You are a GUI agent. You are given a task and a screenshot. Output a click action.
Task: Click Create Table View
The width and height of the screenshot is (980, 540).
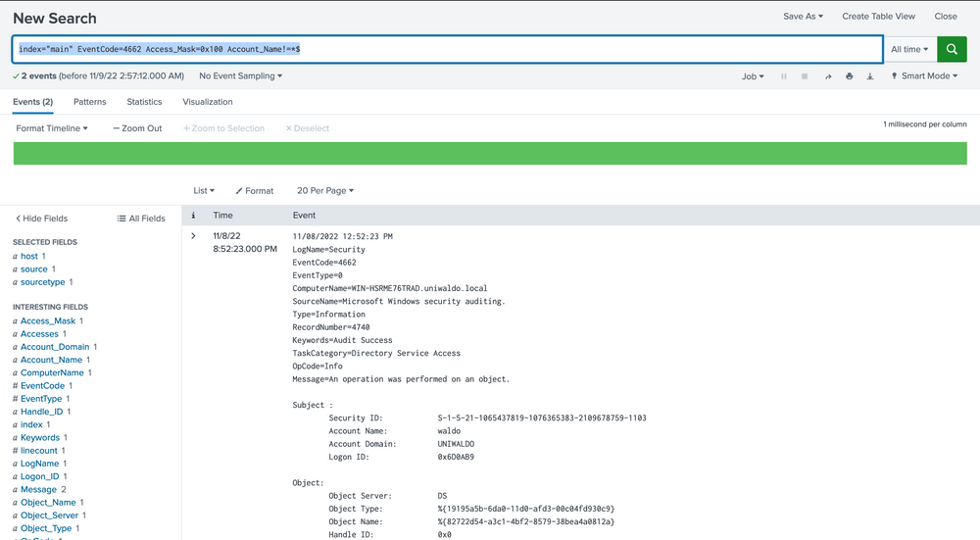(x=878, y=17)
